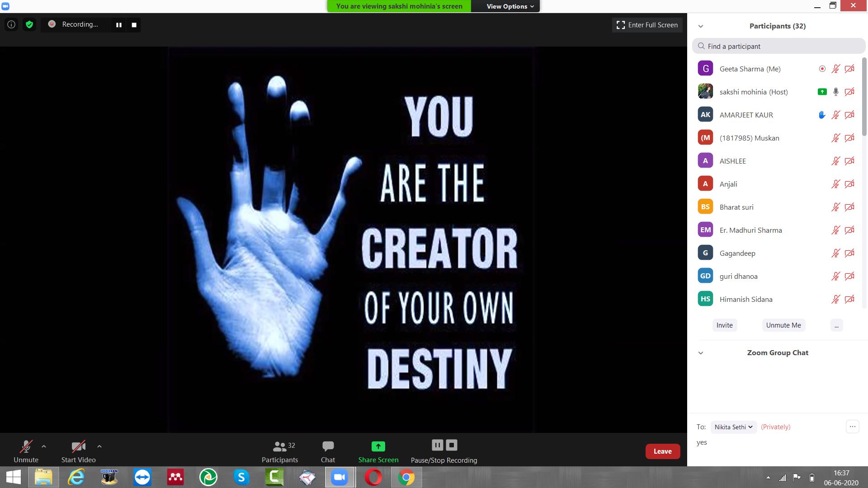
Task: Pause recording in bottom toolbar
Action: pos(437,445)
